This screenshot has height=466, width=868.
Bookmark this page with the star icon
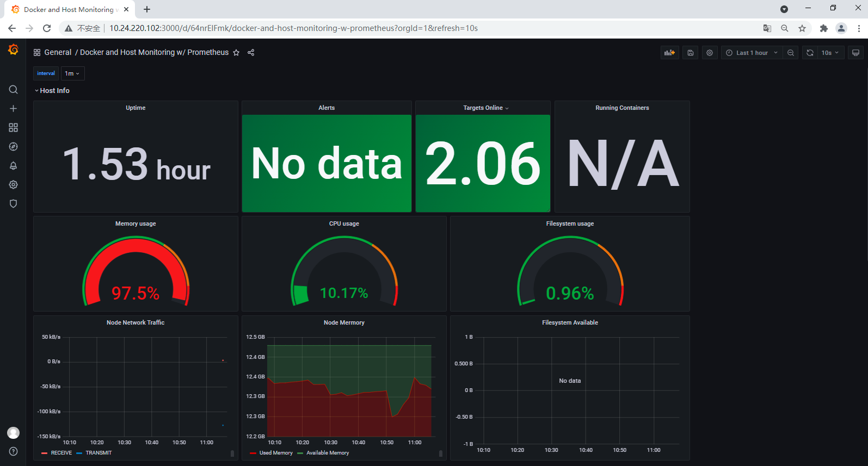coord(802,28)
